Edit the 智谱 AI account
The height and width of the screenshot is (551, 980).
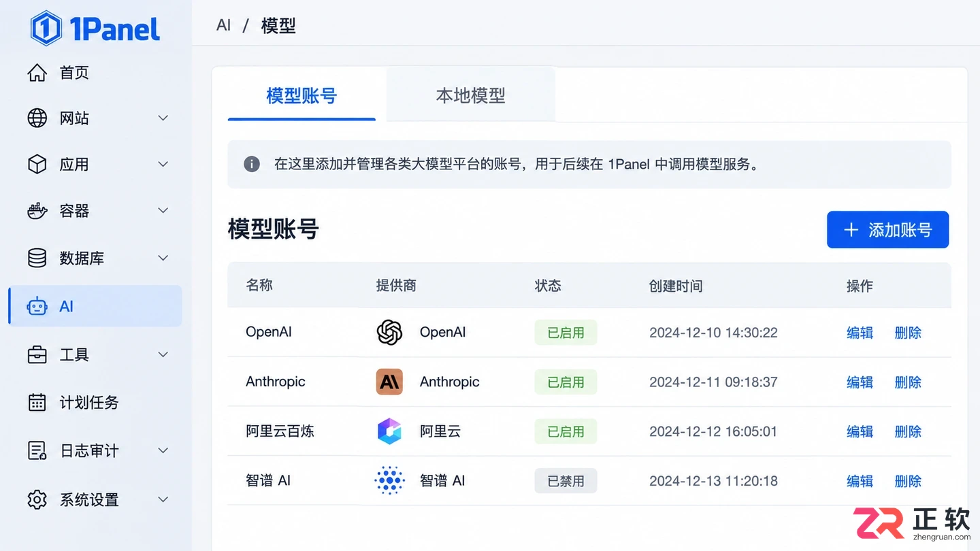(x=860, y=481)
